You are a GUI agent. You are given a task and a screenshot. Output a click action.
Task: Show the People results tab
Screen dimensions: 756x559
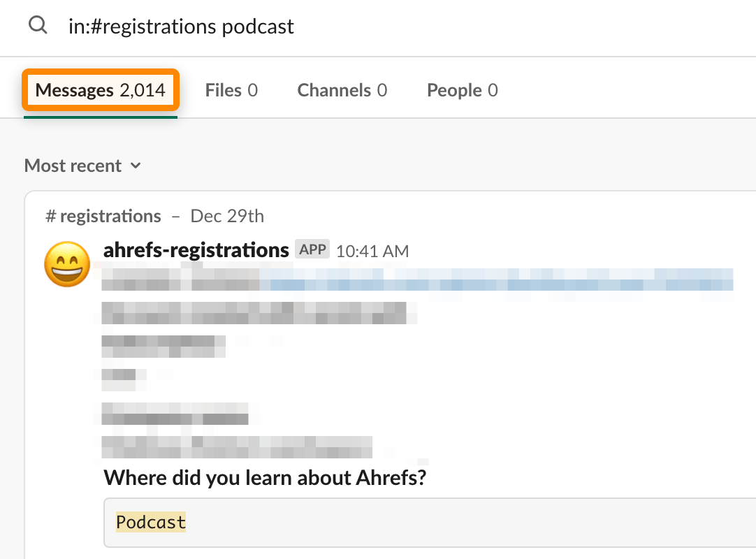(x=462, y=90)
